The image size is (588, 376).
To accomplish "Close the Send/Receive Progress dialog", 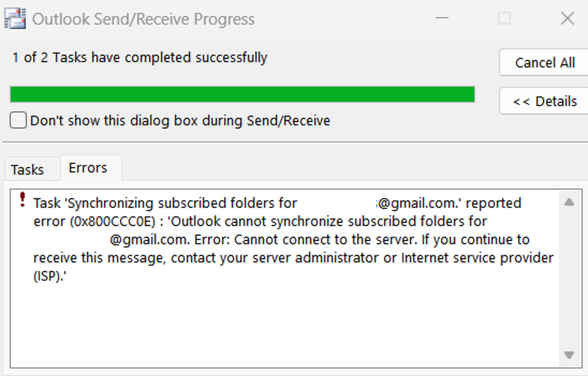I will 567,18.
